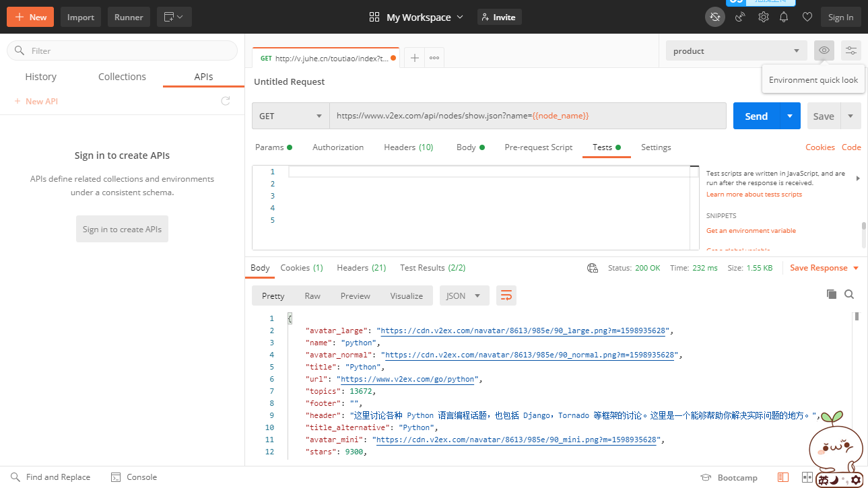This screenshot has height=488, width=868.
Task: Show notifications bell
Action: tap(784, 17)
